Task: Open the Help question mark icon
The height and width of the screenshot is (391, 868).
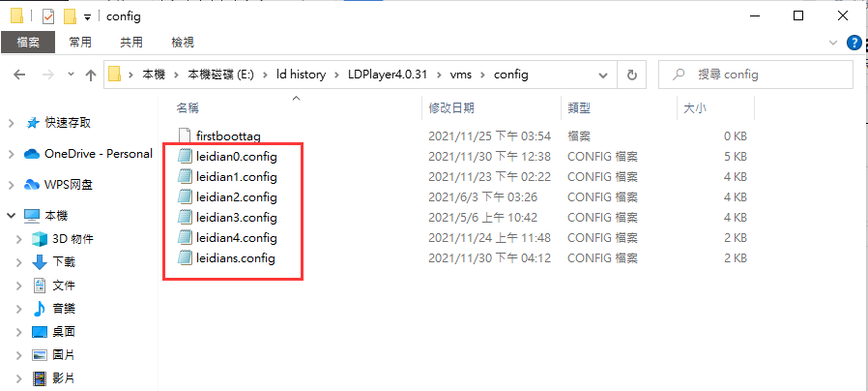Action: [854, 43]
